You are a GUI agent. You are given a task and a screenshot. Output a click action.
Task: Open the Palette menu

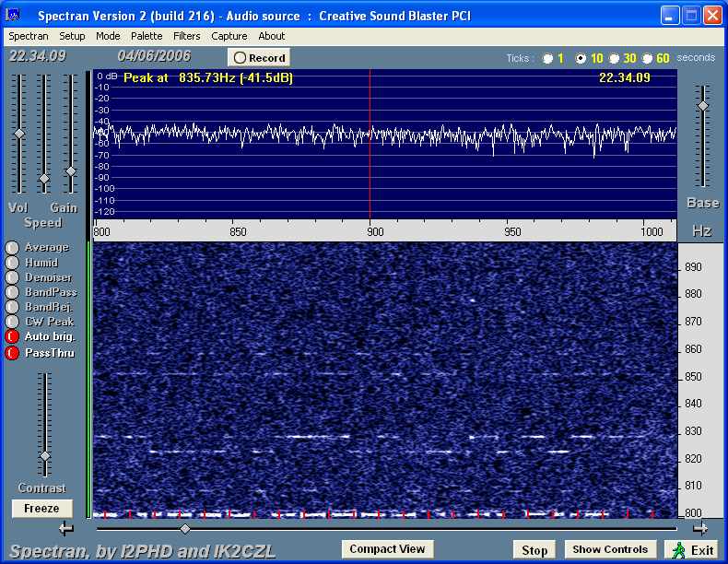click(147, 36)
